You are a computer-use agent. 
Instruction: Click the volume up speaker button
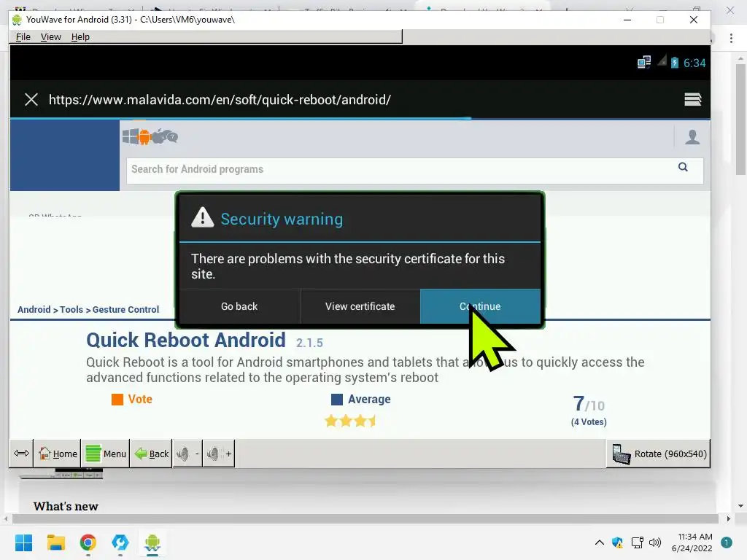[x=219, y=454]
